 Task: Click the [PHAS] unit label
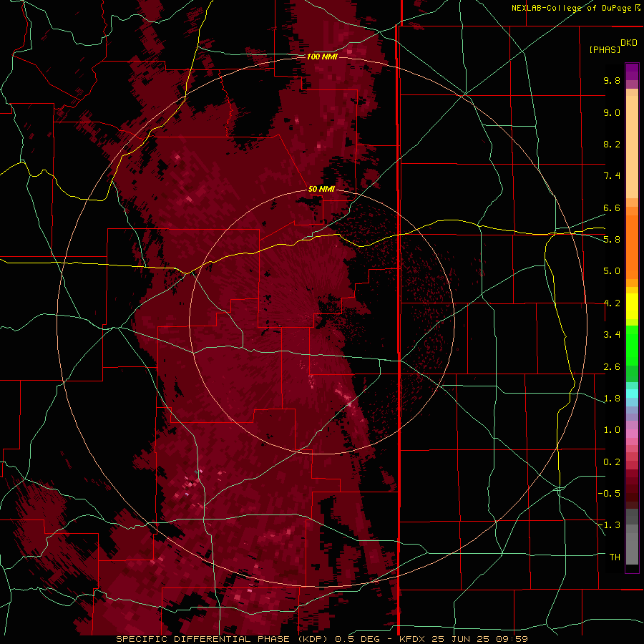tap(605, 49)
